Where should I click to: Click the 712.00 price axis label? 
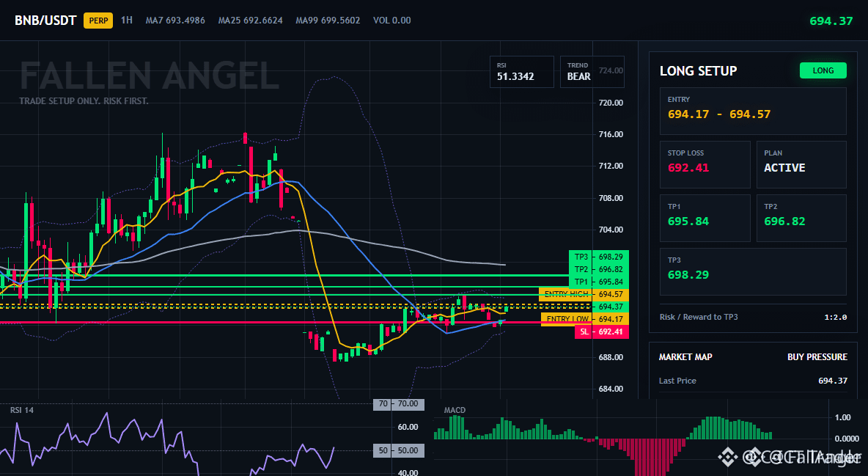tap(611, 166)
